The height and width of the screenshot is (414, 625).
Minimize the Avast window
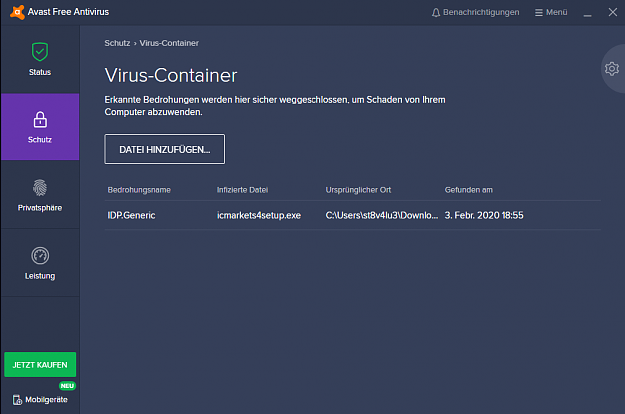point(587,13)
